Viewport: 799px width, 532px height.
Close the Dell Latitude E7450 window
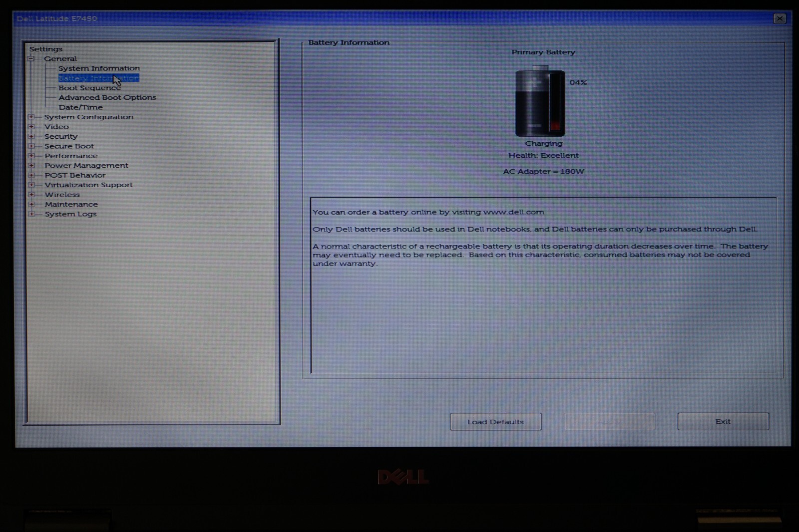[780, 18]
